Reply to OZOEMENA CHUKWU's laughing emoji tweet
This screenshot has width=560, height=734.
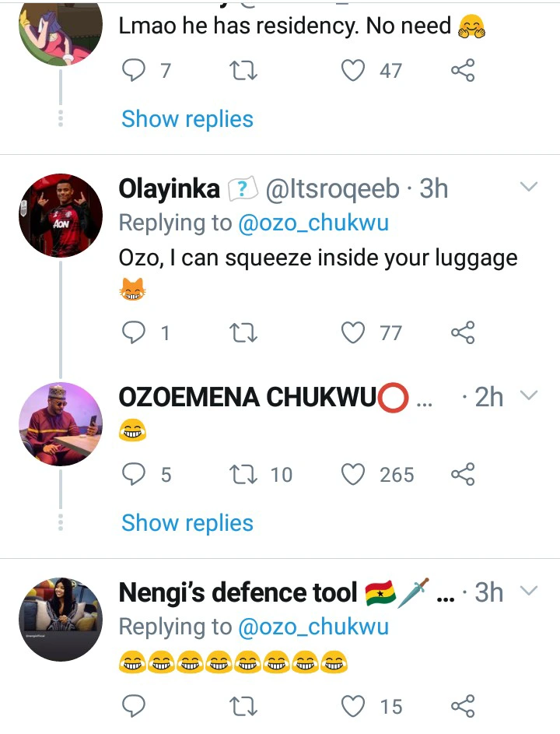tap(135, 474)
